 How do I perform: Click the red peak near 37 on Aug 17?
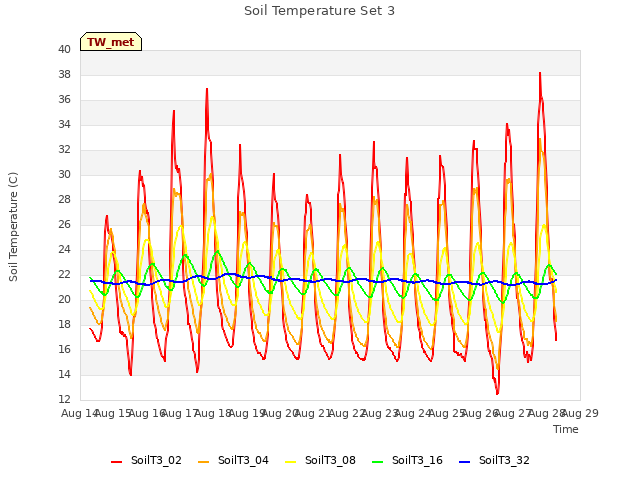coord(207,89)
